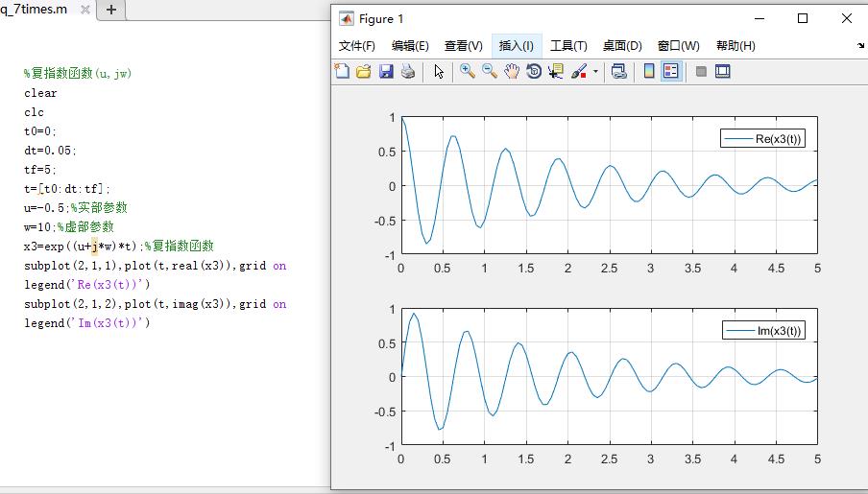Screen dimensions: 868x494
Task: Open the brush color dropdown arrow
Action: tap(595, 71)
